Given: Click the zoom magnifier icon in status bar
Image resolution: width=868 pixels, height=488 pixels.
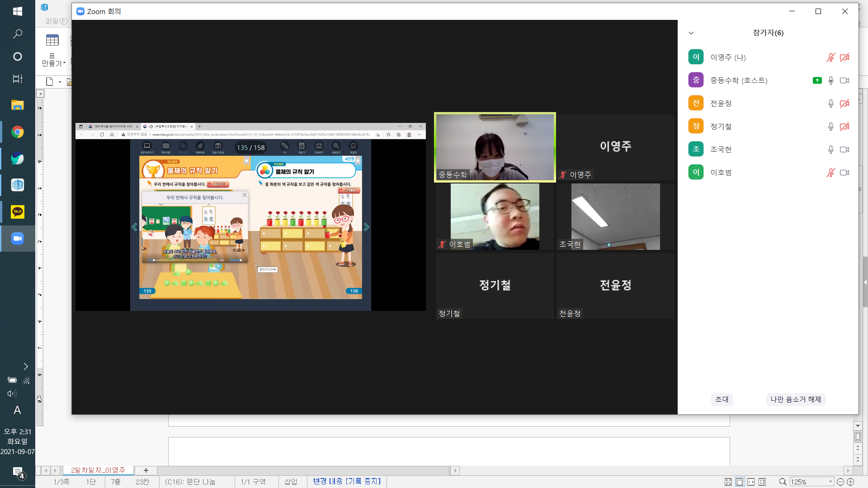Looking at the screenshot, I should pos(783,482).
